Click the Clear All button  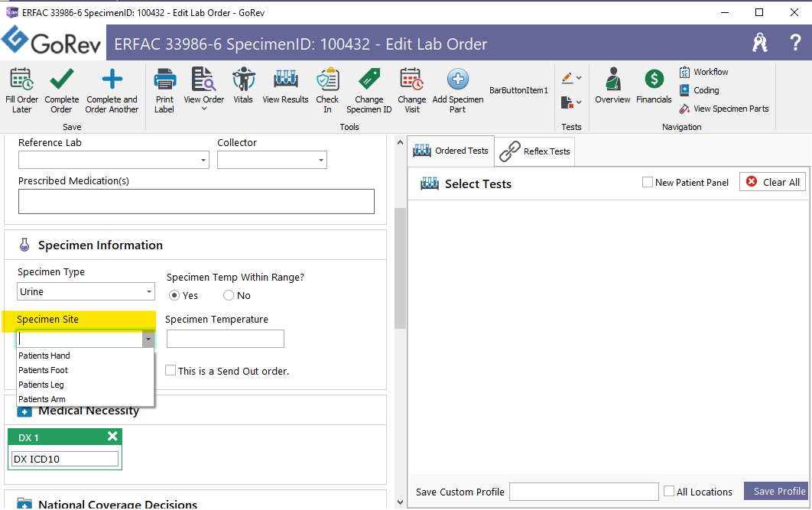click(772, 182)
